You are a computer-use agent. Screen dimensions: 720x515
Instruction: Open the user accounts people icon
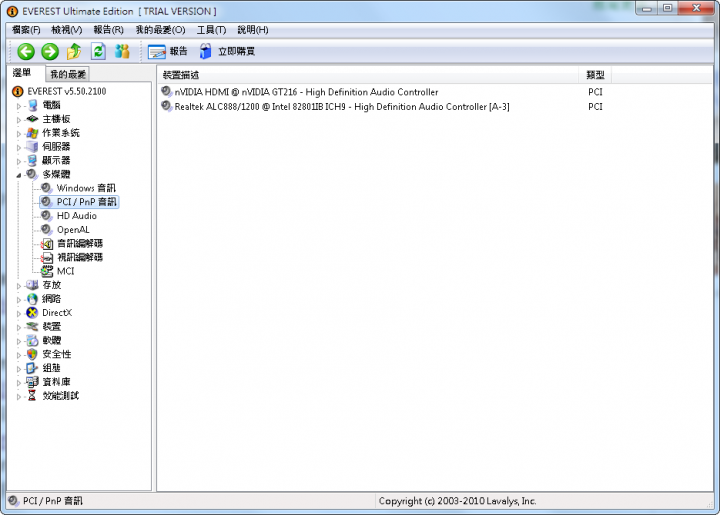click(x=122, y=51)
